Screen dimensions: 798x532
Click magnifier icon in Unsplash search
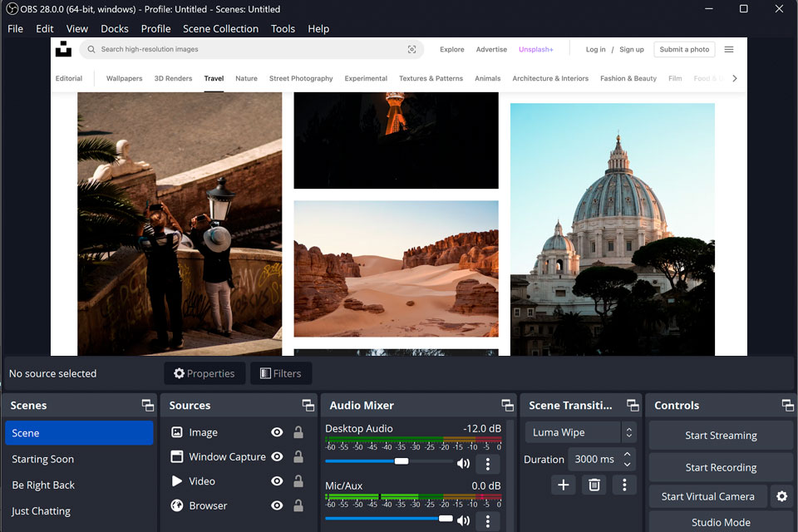[91, 49]
